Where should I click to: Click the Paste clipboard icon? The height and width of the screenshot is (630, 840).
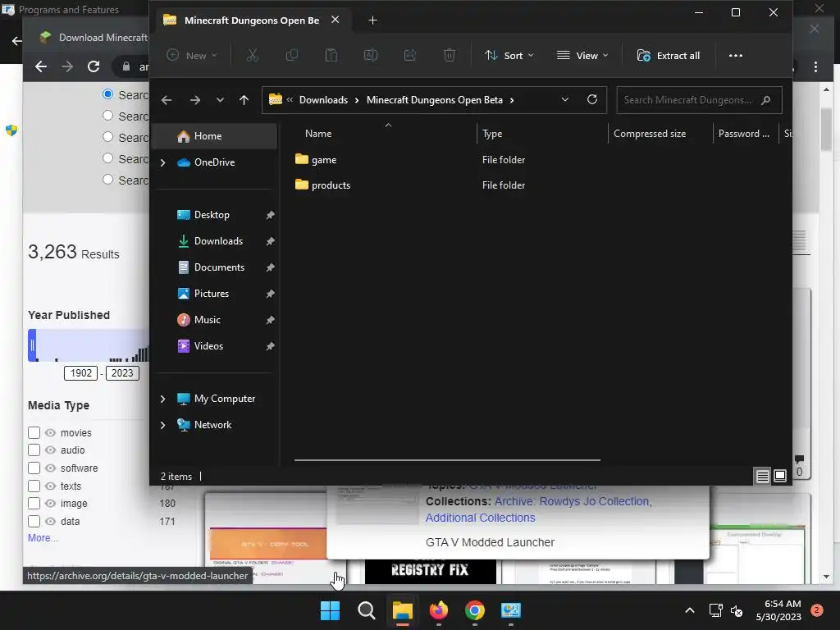point(331,55)
